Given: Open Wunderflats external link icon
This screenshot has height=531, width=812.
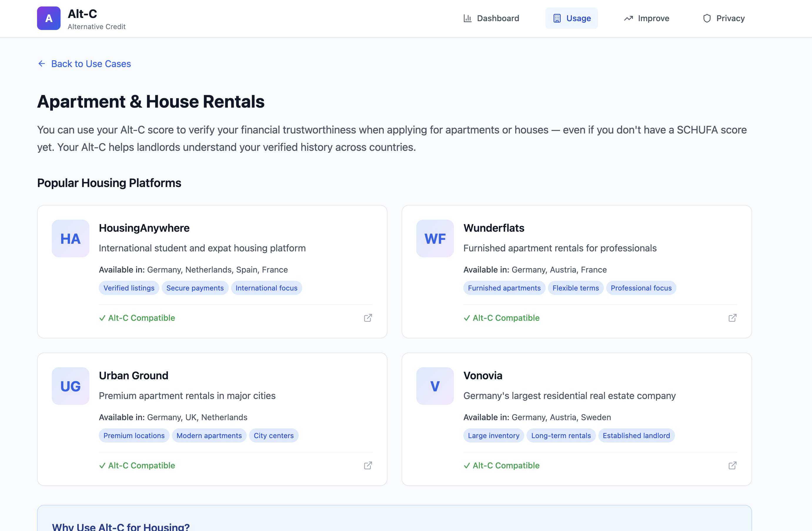Looking at the screenshot, I should (732, 318).
